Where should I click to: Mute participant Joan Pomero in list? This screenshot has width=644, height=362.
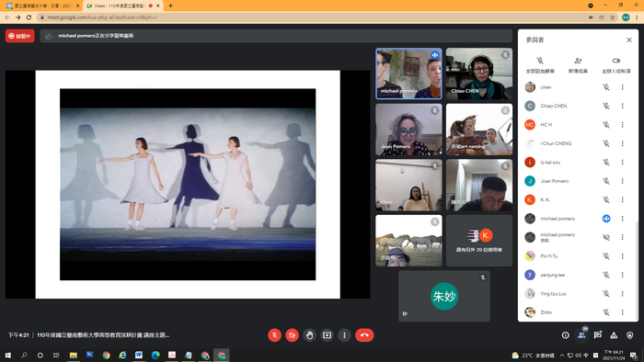(x=605, y=181)
